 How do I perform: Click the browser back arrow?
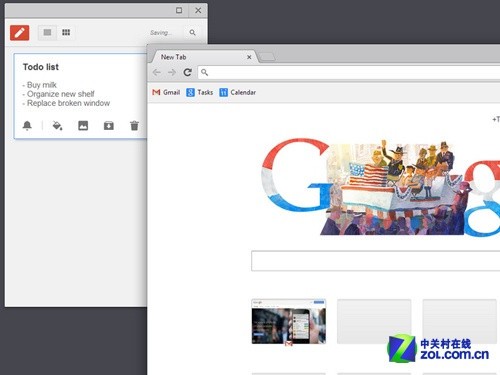click(x=157, y=72)
